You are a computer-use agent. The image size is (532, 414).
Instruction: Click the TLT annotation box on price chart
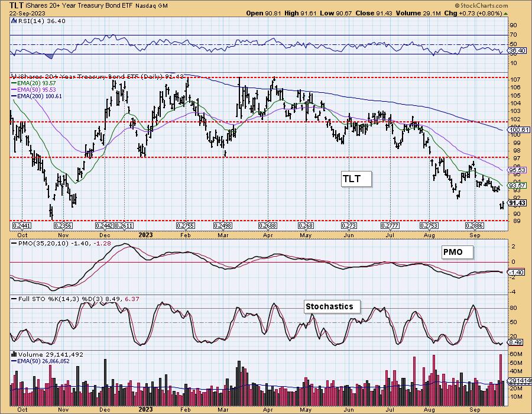click(356, 179)
